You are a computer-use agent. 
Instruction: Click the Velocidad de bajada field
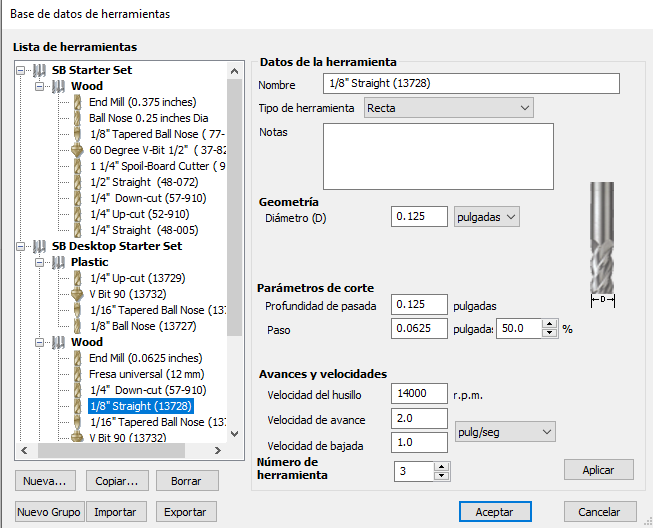[x=419, y=442]
